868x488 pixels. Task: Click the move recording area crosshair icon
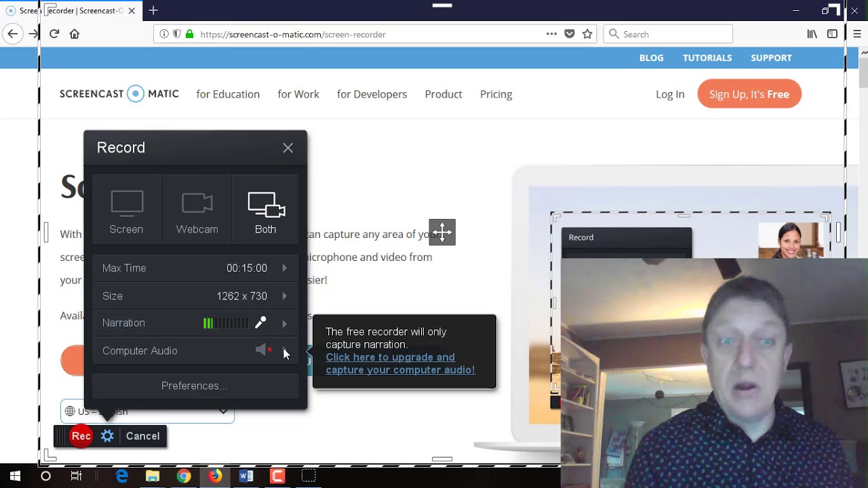(x=442, y=232)
